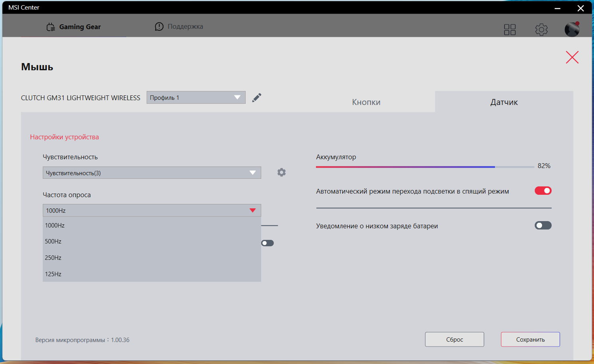Open the Поддержка support tab

tap(179, 26)
